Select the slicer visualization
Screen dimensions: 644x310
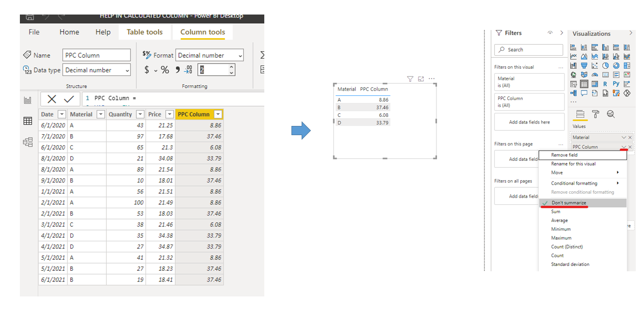tap(573, 84)
